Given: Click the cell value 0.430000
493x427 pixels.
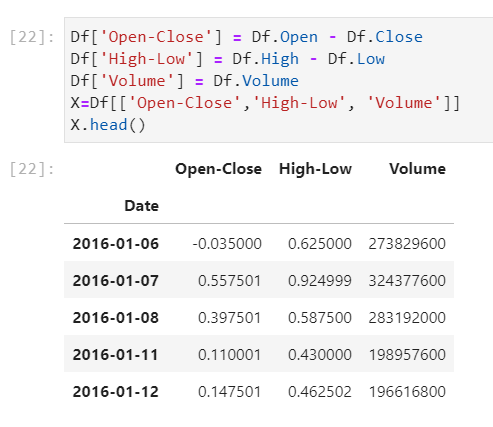Looking at the screenshot, I should tap(320, 355).
